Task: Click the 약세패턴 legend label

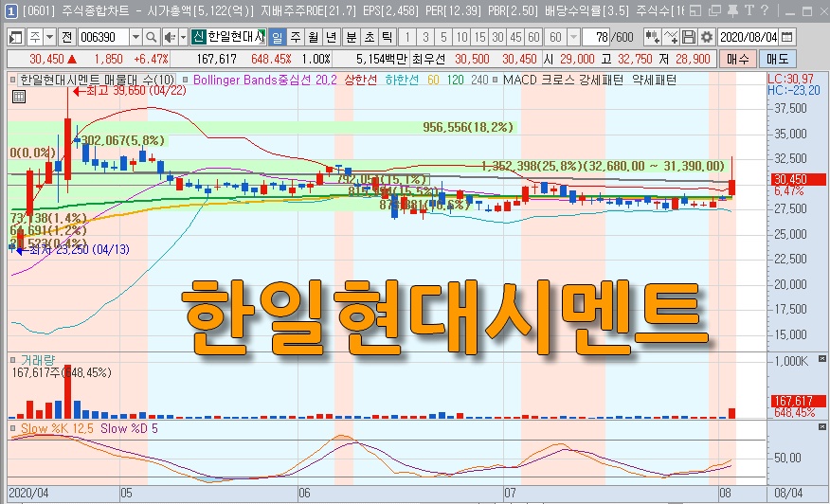Action: pos(655,80)
